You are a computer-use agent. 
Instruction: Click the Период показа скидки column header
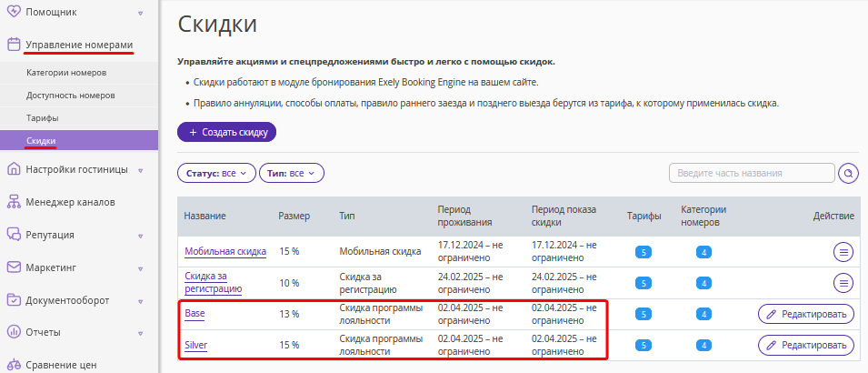click(564, 217)
